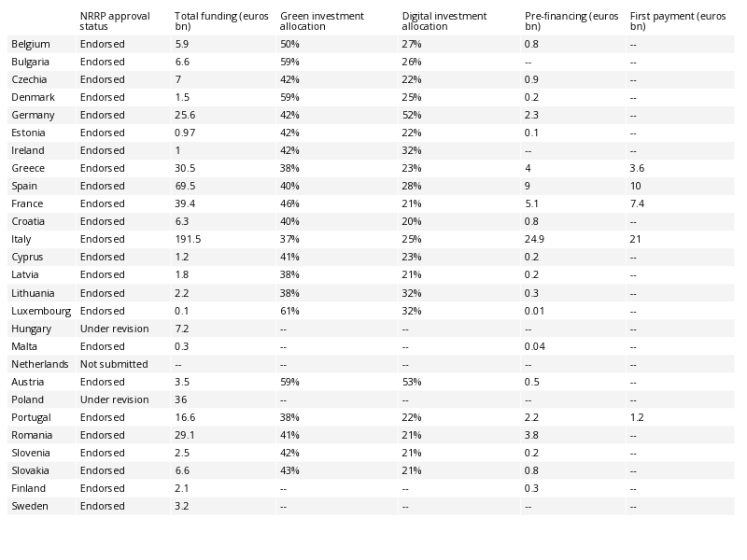Viewport: 747px width, 560px height.
Task: Click Spain's first payment value of 10
Action: tap(636, 187)
